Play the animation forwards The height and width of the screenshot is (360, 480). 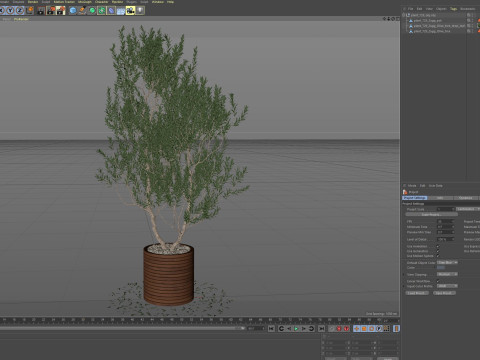coord(296,329)
